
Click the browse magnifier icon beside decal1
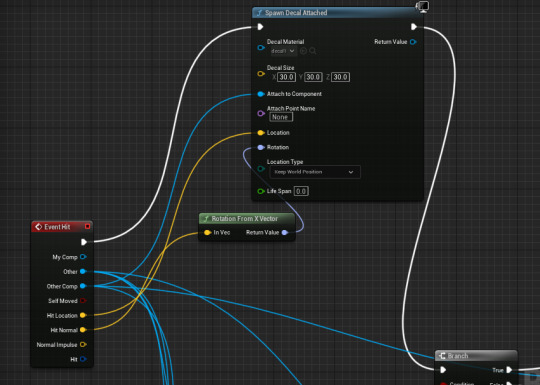coord(313,51)
